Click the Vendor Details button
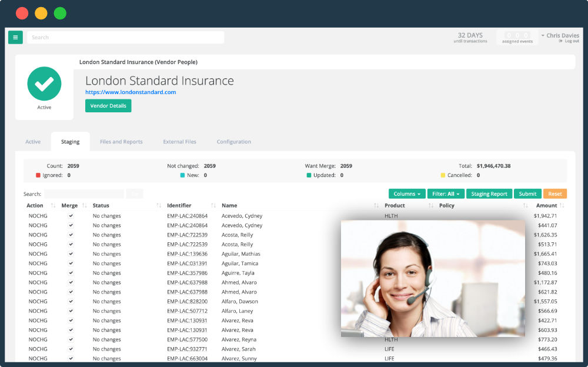Screen dimensions: 588x367 pyautogui.click(x=108, y=106)
